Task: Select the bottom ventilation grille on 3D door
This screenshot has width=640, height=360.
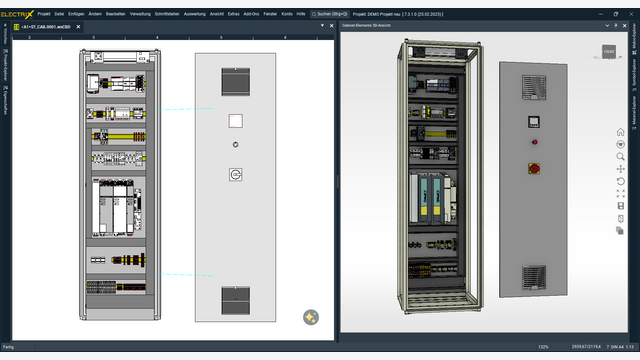Action: point(534,278)
